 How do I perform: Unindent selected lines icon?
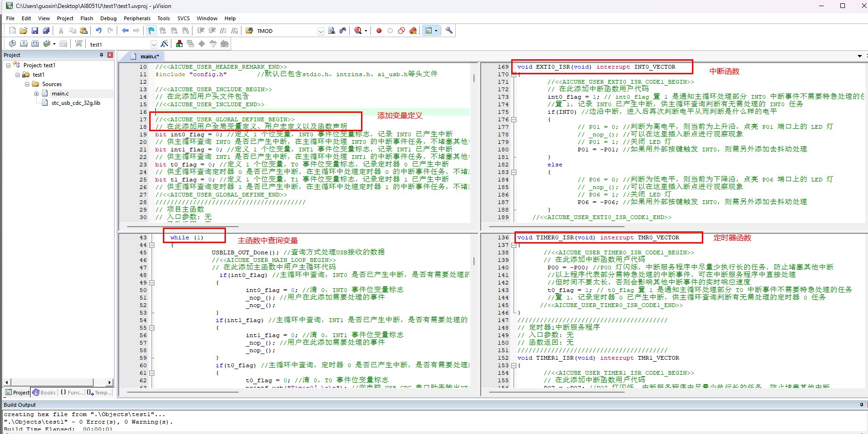[x=212, y=31]
